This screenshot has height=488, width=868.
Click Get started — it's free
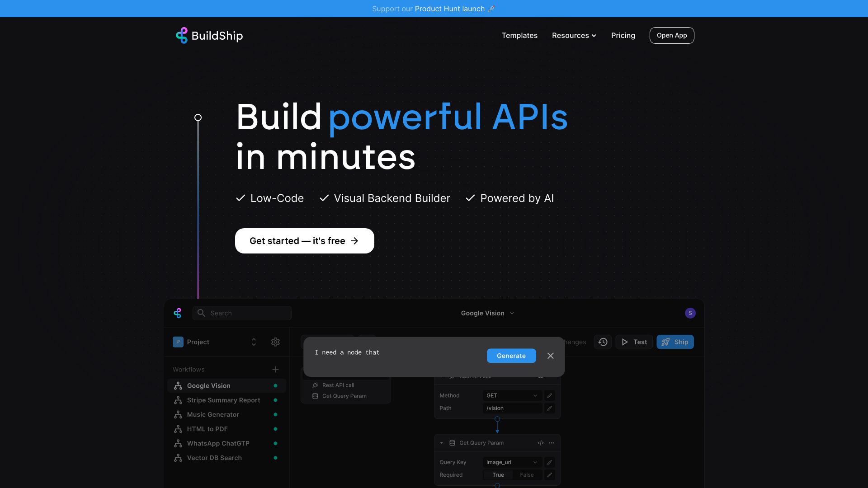coord(304,241)
